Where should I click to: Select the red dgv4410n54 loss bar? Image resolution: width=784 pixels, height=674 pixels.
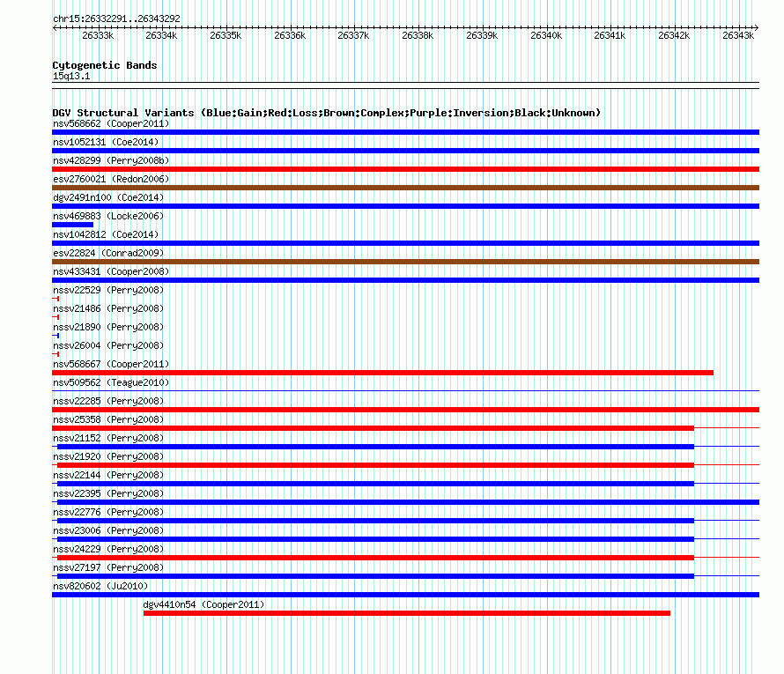point(406,613)
